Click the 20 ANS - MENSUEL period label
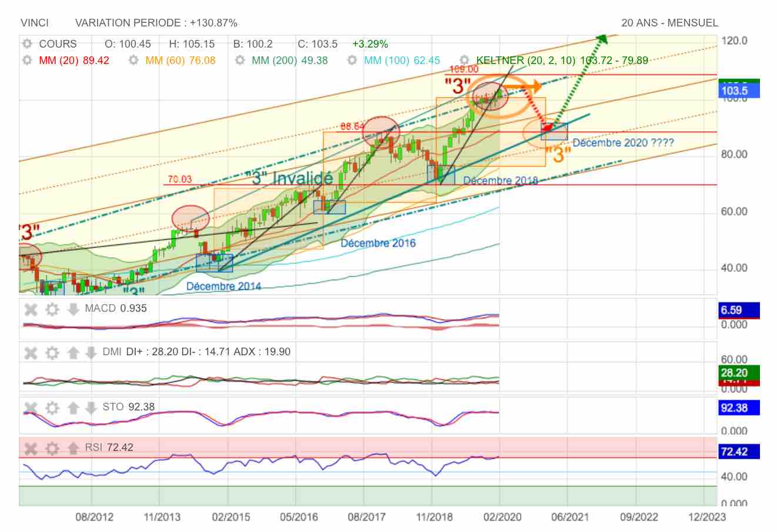Viewport: 777px width, 532px height. (x=669, y=23)
